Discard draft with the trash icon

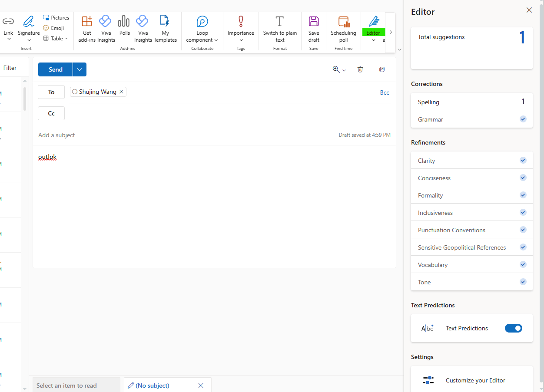[x=360, y=69]
